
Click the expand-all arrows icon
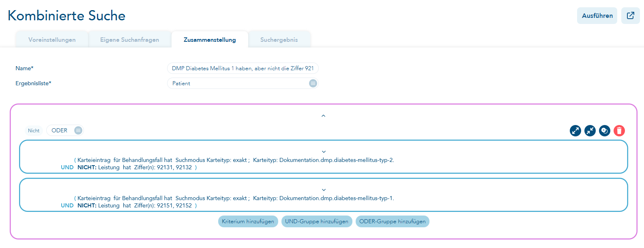point(575,131)
